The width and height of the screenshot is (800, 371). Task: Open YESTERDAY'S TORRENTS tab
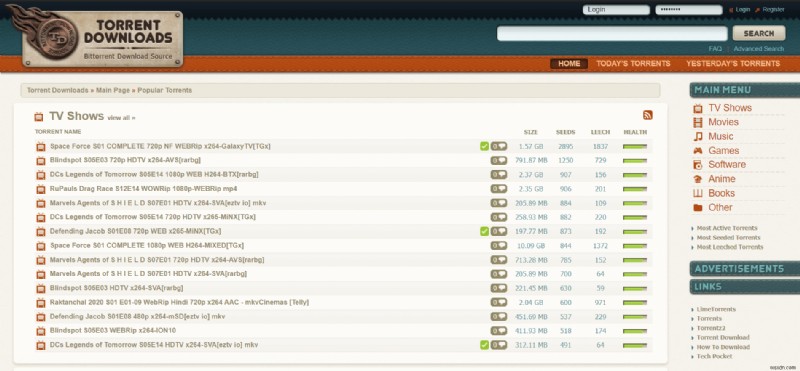pos(733,64)
